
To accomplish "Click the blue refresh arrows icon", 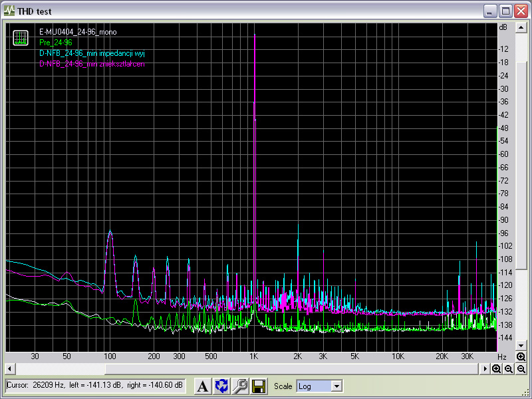I will coord(221,386).
